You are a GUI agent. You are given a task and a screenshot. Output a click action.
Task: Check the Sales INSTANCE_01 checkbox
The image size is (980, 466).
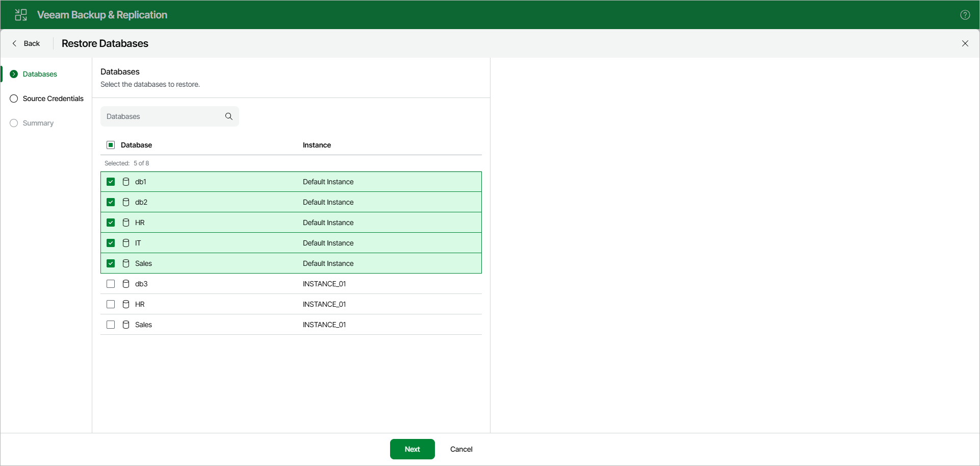[x=111, y=325]
